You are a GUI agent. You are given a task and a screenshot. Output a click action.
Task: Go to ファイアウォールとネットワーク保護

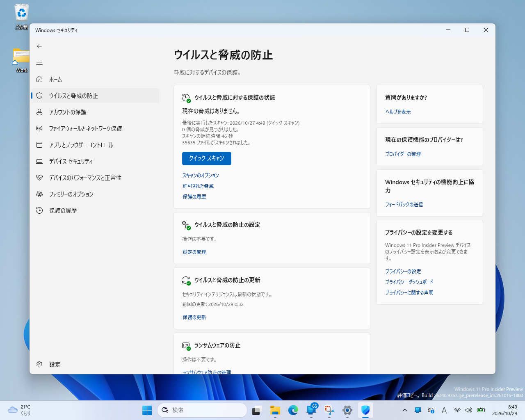(x=95, y=128)
